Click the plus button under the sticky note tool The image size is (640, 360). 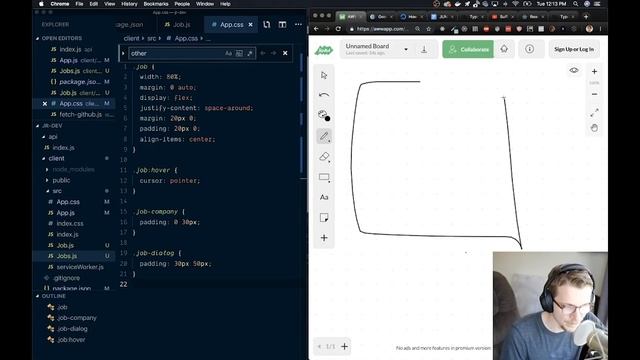tap(324, 238)
